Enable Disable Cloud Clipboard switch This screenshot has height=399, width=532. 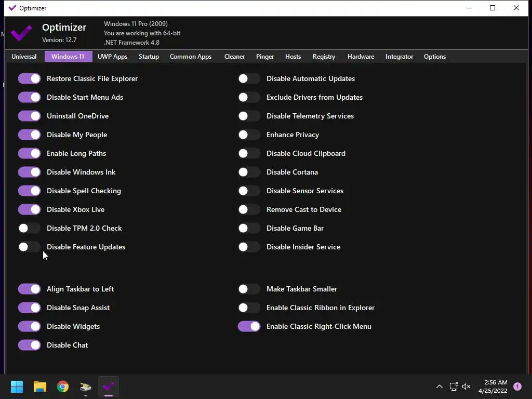coord(249,153)
